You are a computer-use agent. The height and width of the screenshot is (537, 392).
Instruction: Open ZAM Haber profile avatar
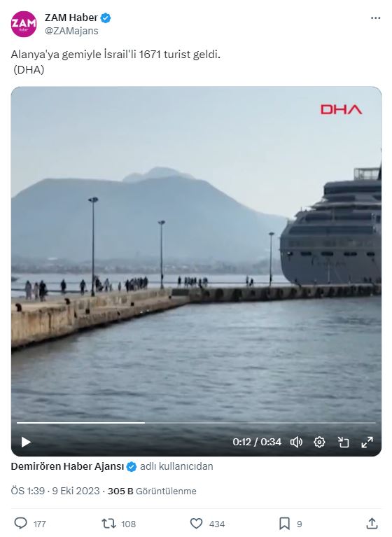[24, 24]
